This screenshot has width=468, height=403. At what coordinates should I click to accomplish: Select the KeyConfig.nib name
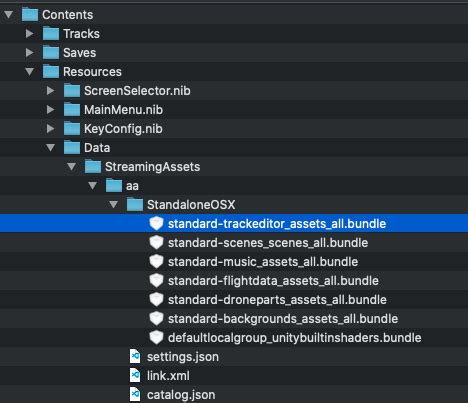coord(123,129)
